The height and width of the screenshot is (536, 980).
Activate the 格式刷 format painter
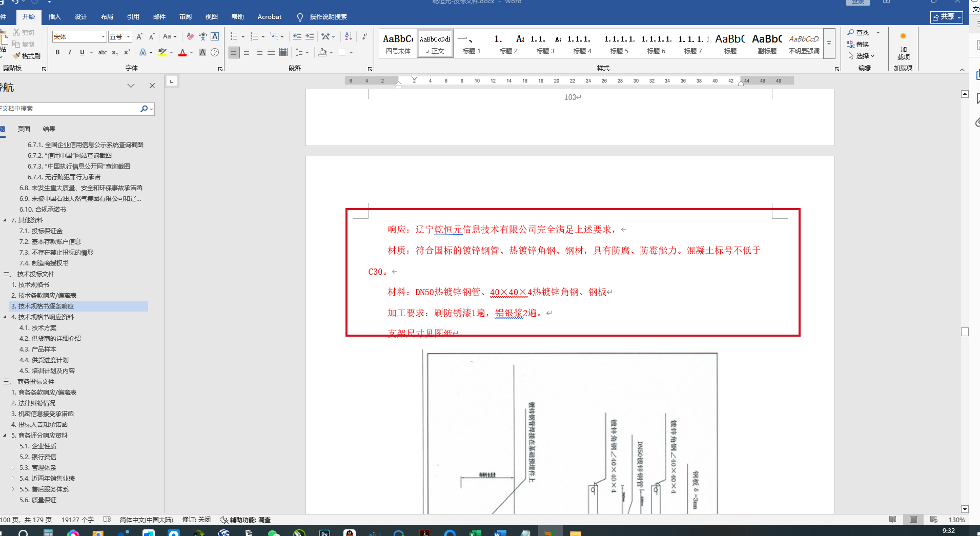pyautogui.click(x=27, y=56)
